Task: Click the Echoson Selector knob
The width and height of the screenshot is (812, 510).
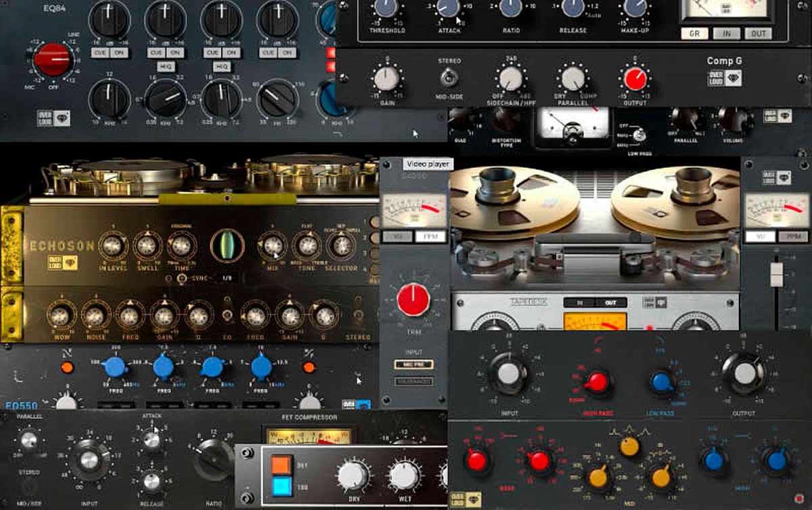Action: [x=342, y=247]
